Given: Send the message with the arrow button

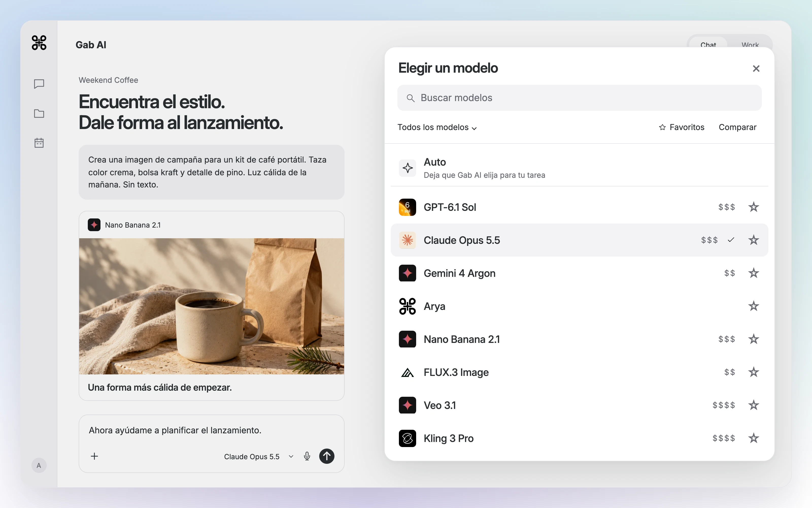Looking at the screenshot, I should click(x=327, y=456).
